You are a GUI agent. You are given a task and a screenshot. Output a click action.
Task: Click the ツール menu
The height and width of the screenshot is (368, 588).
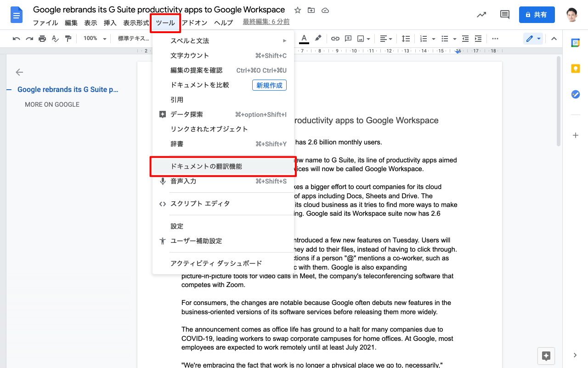(x=165, y=23)
